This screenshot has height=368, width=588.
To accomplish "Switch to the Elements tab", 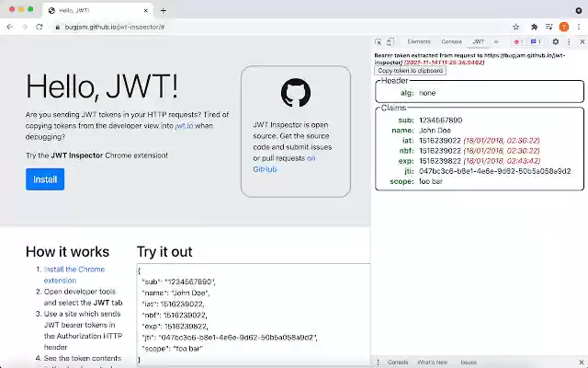I will click(419, 41).
